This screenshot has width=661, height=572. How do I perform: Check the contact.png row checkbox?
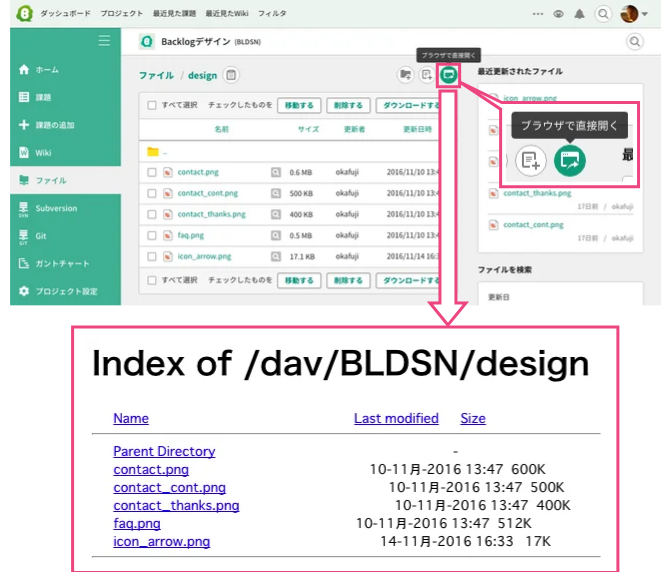point(152,172)
